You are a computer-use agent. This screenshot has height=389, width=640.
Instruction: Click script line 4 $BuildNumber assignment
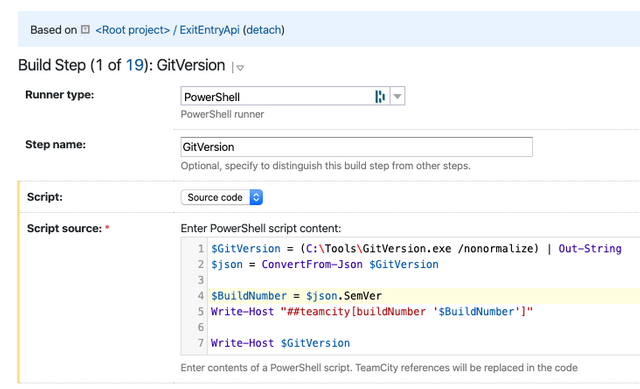296,296
